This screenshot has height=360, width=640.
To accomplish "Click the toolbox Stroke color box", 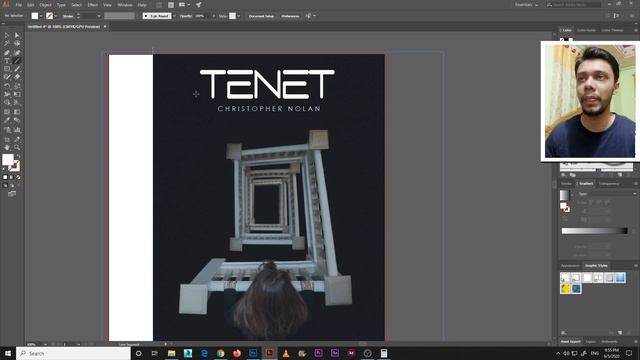I will click(15, 166).
